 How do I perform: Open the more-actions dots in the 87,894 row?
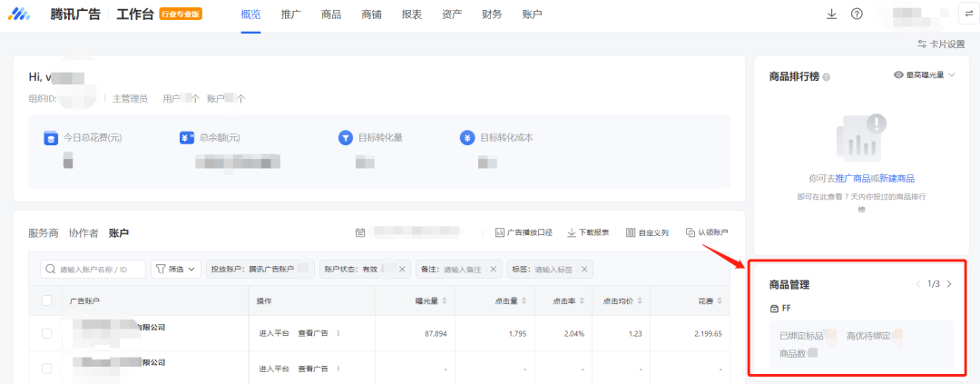pyautogui.click(x=338, y=333)
